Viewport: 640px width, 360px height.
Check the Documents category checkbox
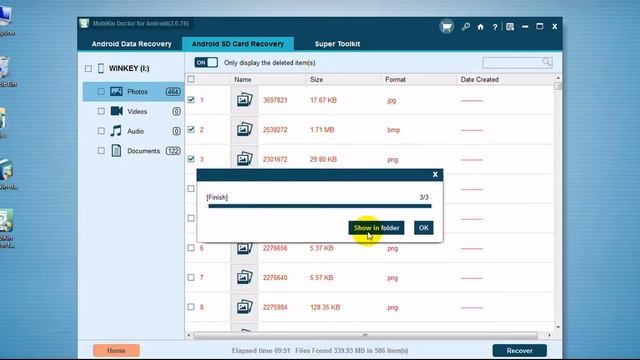coord(101,151)
